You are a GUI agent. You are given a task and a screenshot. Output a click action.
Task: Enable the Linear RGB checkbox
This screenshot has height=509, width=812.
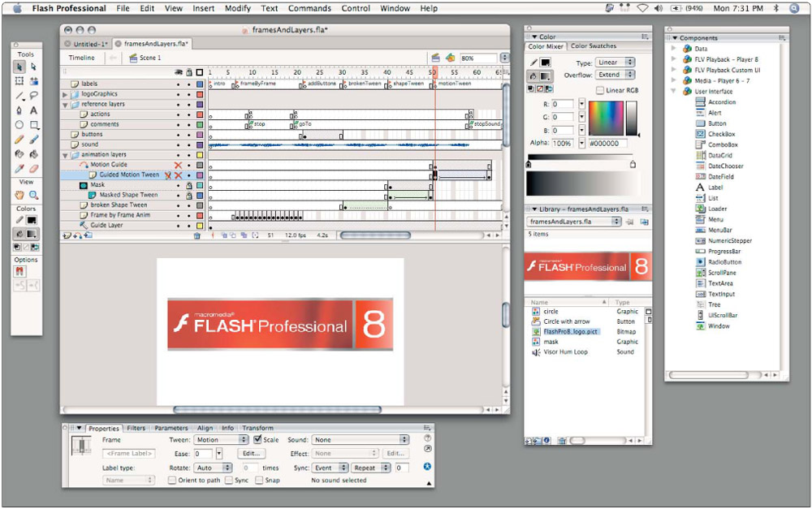click(x=600, y=90)
